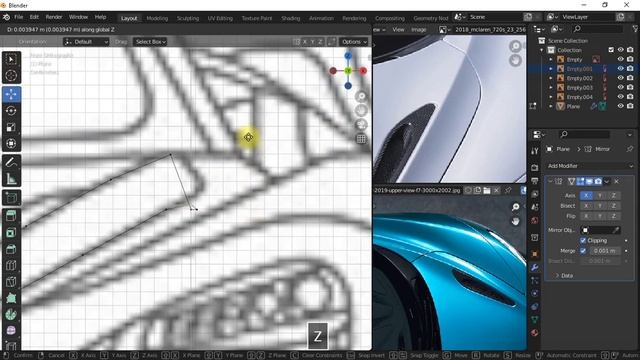Screen dimensions: 640x360
Task: Open the Select Box drag dropdown
Action: pyautogui.click(x=150, y=42)
